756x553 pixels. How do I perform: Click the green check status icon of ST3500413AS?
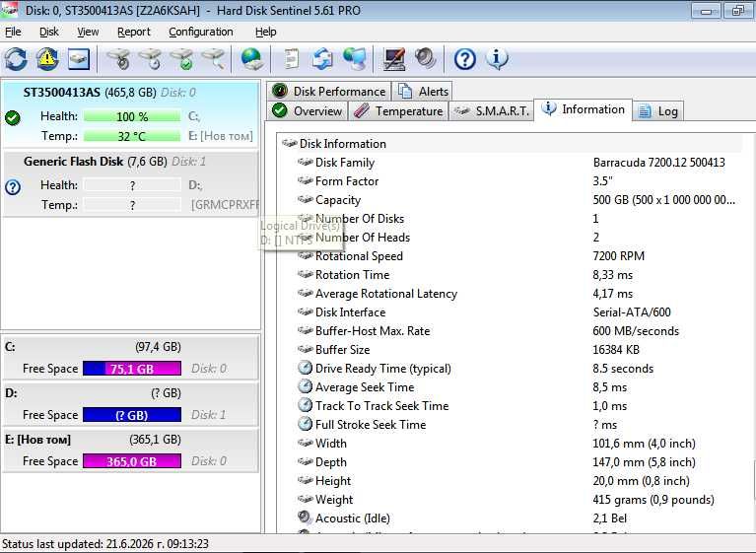pyautogui.click(x=13, y=117)
